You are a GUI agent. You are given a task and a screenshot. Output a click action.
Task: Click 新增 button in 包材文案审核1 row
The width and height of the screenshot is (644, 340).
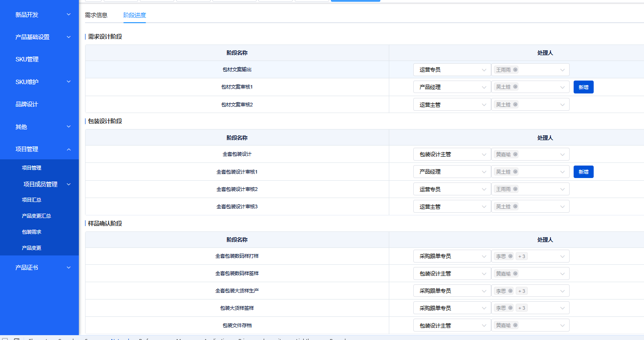583,87
